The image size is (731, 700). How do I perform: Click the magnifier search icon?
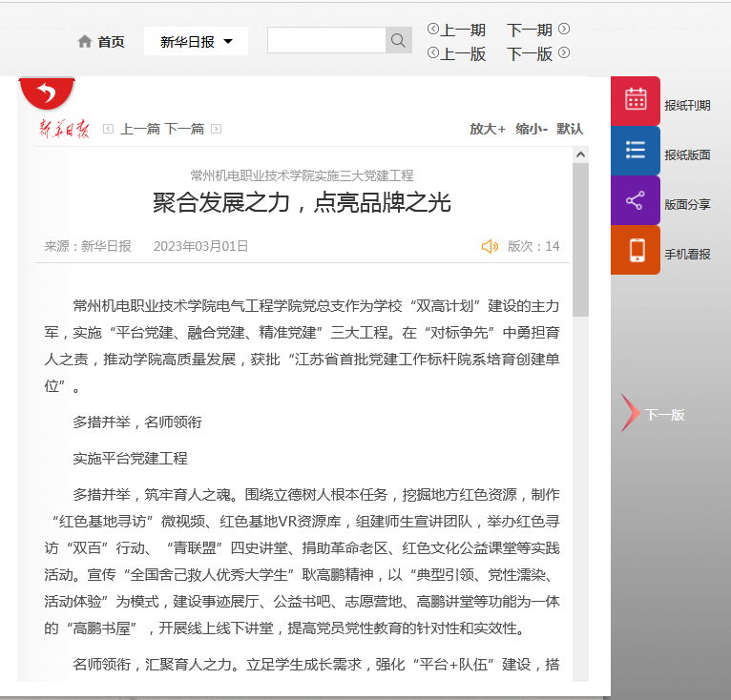[x=398, y=40]
